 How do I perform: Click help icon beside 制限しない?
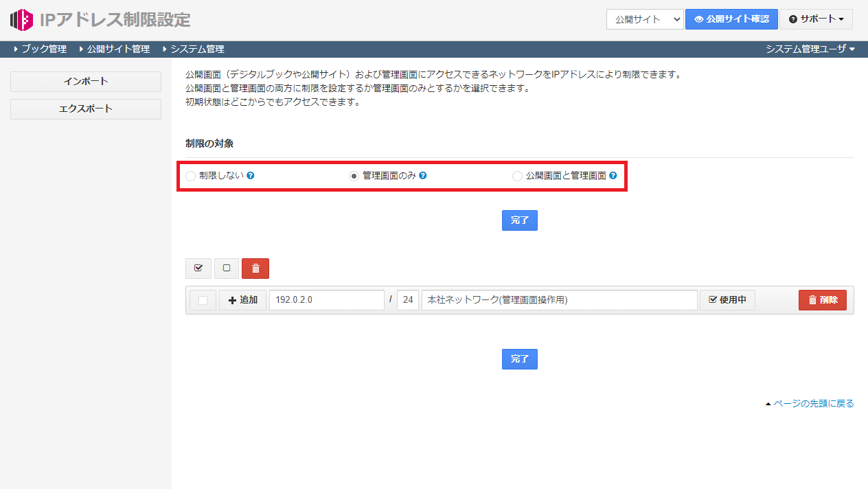point(251,176)
